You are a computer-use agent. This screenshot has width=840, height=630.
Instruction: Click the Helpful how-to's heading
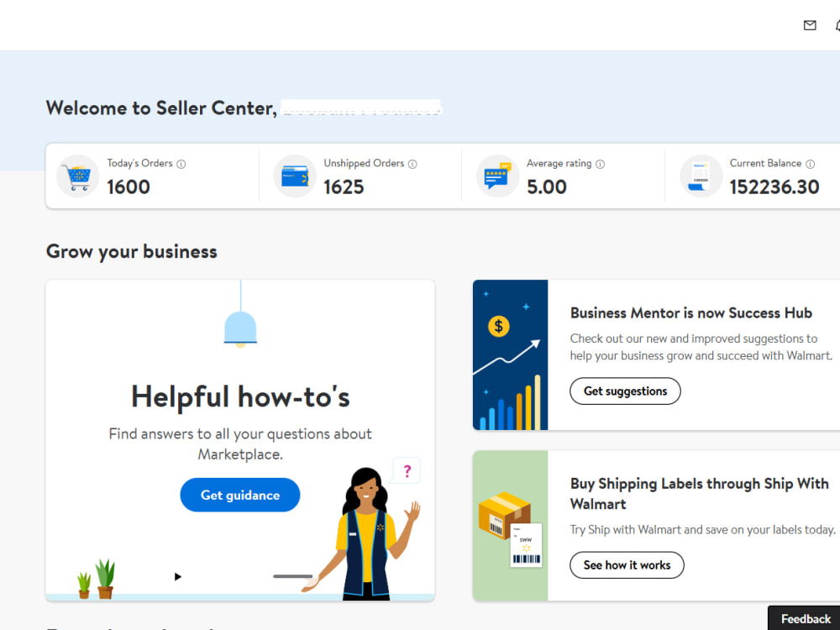point(240,397)
